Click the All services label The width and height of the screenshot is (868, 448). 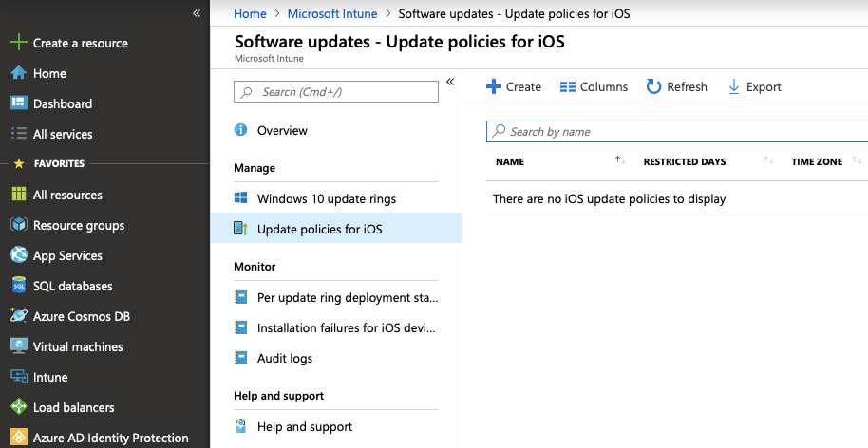point(63,134)
